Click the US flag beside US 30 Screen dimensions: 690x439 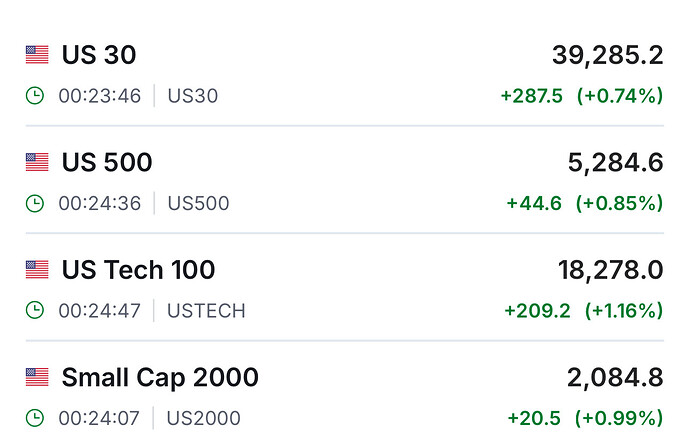pos(37,55)
